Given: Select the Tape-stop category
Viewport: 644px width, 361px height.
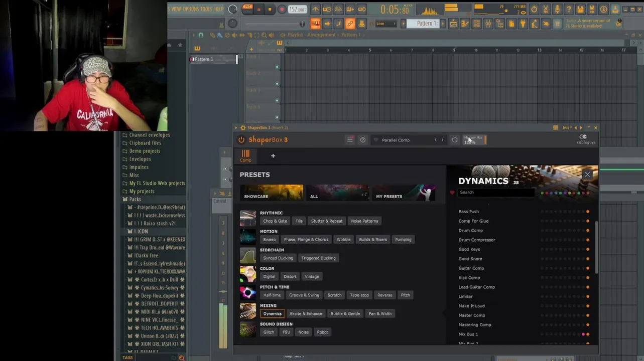Looking at the screenshot, I should 359,295.
